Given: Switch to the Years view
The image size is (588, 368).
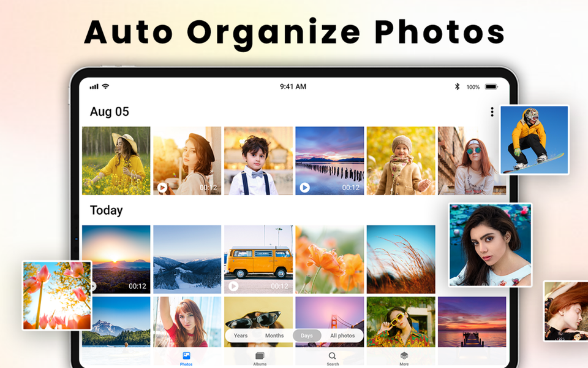Looking at the screenshot, I should [240, 335].
